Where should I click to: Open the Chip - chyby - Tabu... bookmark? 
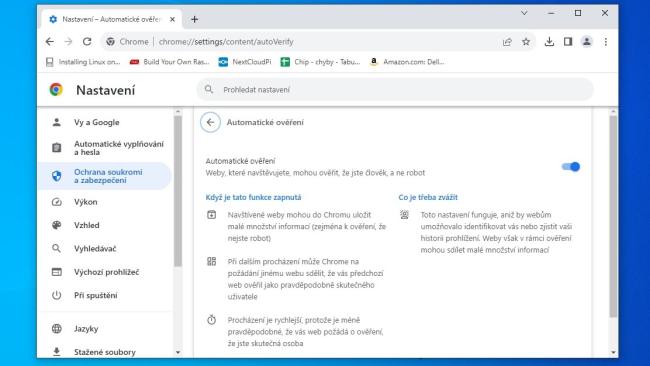coord(320,62)
